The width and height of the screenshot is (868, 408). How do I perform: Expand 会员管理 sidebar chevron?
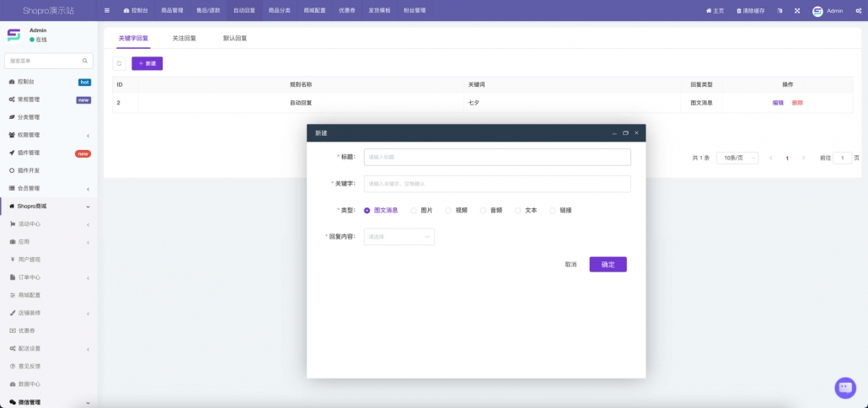(x=88, y=189)
